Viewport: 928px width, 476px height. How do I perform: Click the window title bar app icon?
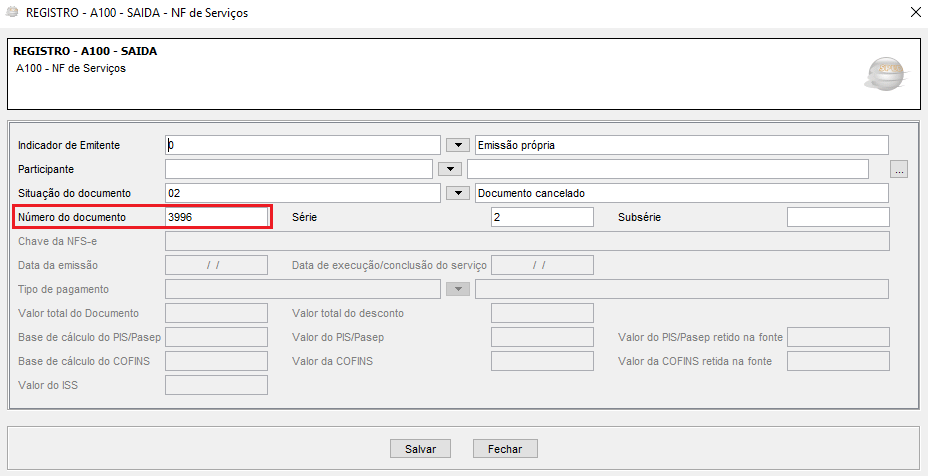(x=12, y=12)
